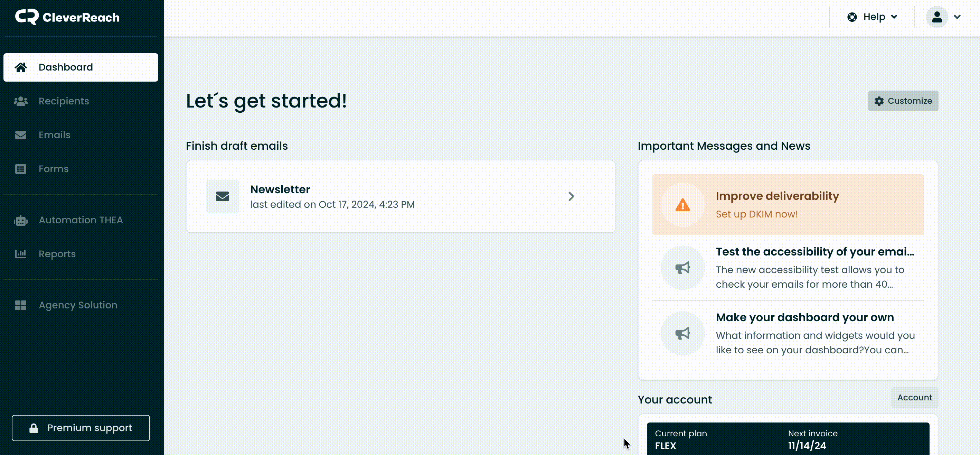Click the Set up DKIM now link
This screenshot has height=455, width=980.
click(x=757, y=214)
